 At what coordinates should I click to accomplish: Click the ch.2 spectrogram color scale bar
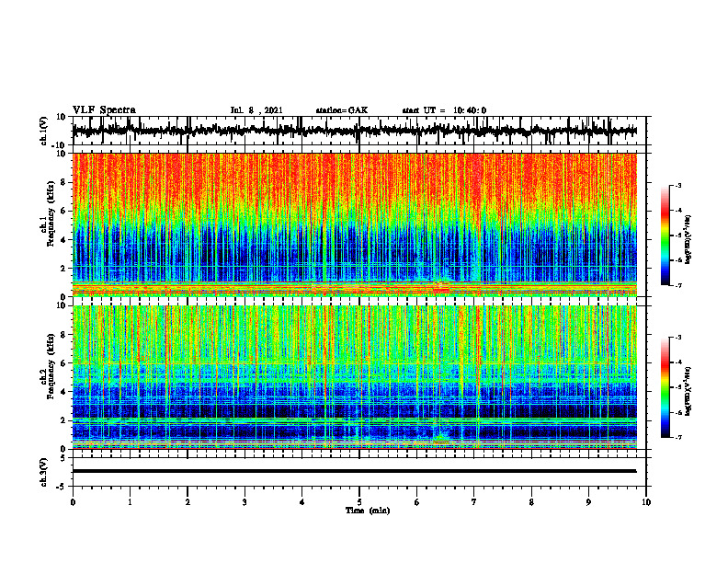click(x=665, y=387)
